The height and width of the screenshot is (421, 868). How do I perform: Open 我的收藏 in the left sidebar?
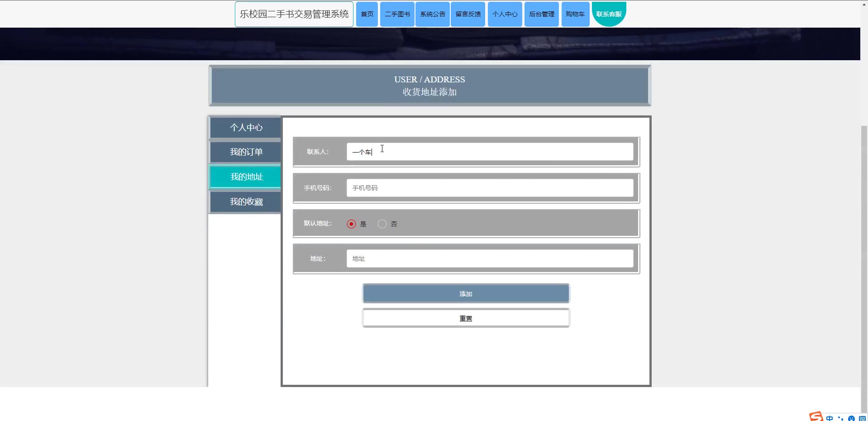pos(246,201)
